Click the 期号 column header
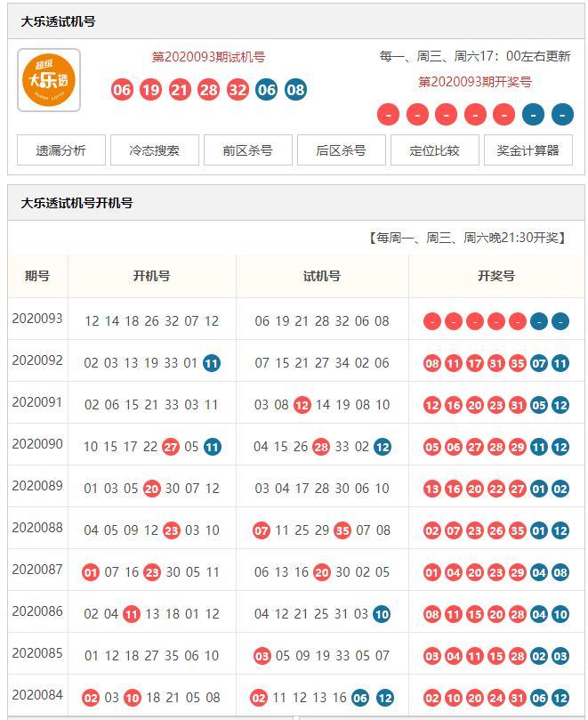The width and height of the screenshot is (588, 720). 37,276
